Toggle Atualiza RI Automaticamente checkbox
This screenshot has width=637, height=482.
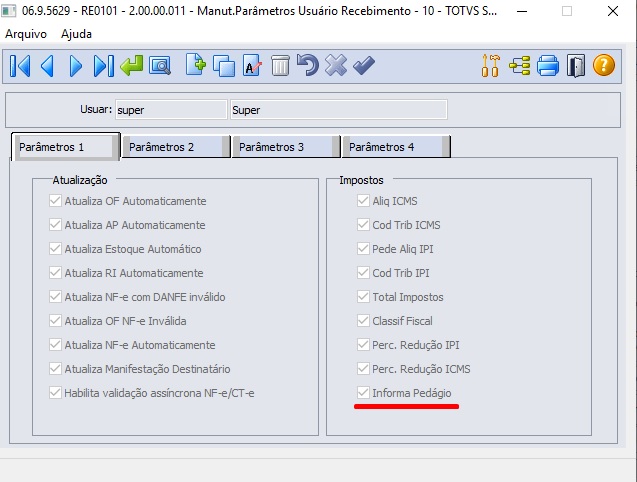tap(55, 273)
